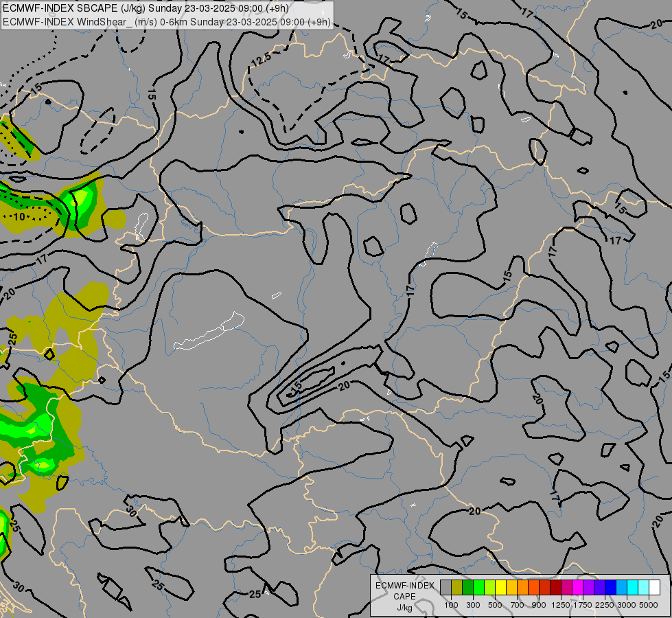Click the SBCAPE title line in the header

click(146, 8)
